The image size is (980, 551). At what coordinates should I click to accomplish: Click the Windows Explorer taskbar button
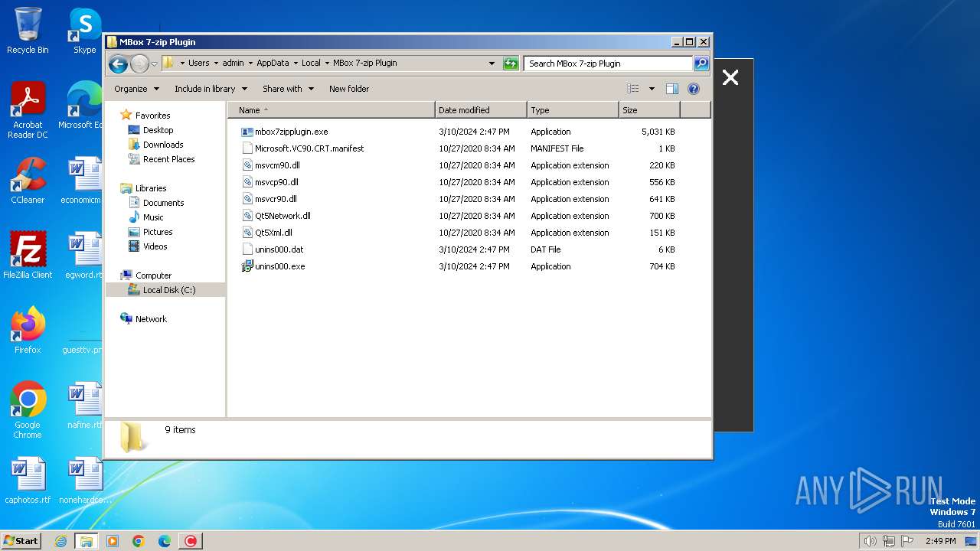(86, 541)
